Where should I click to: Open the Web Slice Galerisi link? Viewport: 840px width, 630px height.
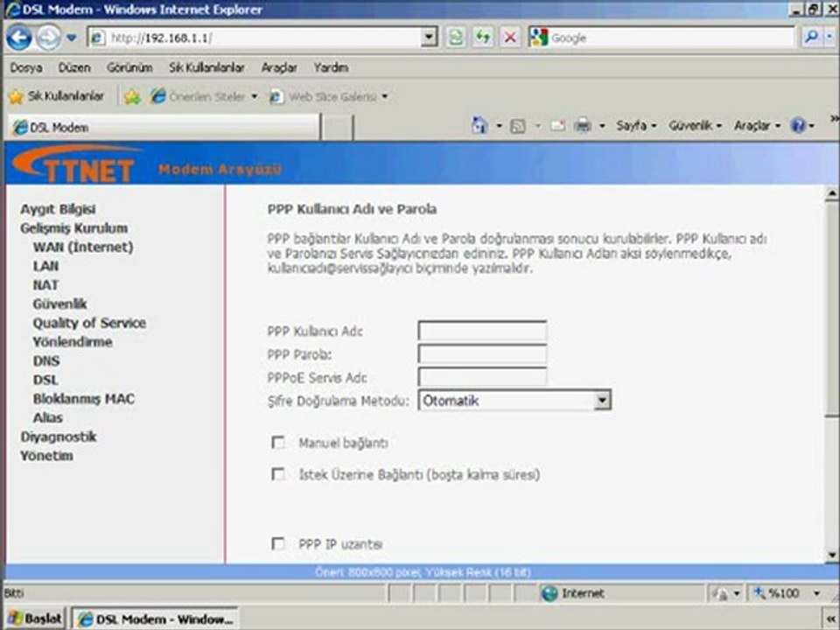(328, 97)
